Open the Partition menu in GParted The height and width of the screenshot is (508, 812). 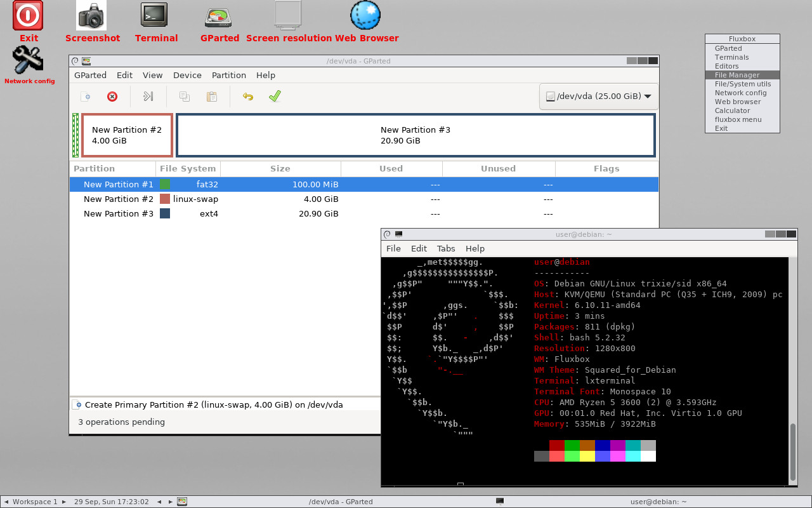coord(229,75)
